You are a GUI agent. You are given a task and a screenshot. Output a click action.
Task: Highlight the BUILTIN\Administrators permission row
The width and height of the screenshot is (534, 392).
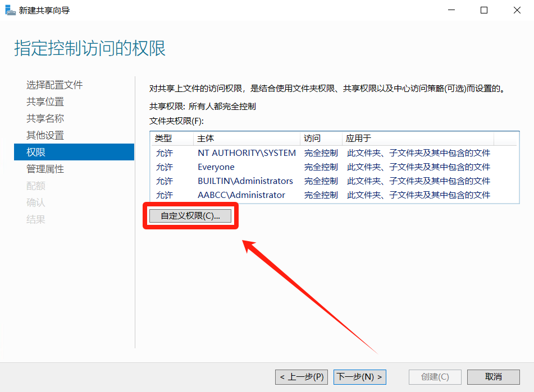(245, 181)
